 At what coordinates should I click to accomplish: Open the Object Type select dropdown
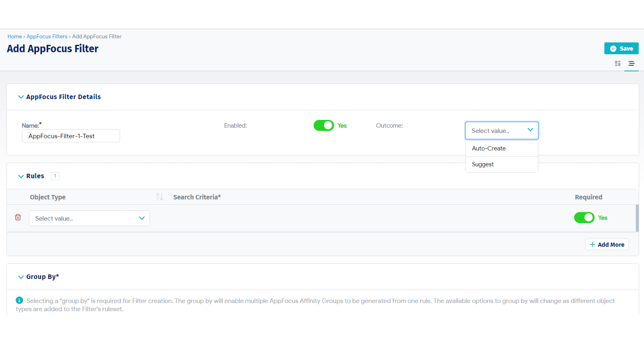(x=89, y=218)
